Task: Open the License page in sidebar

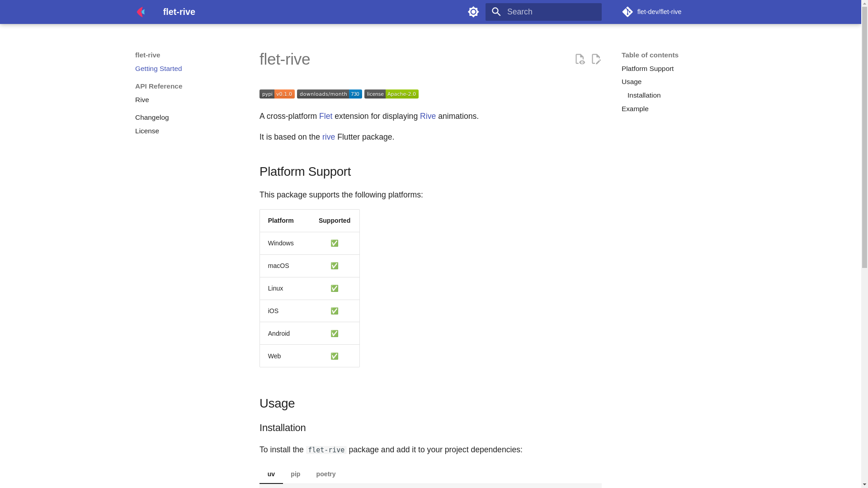Action: point(147,131)
